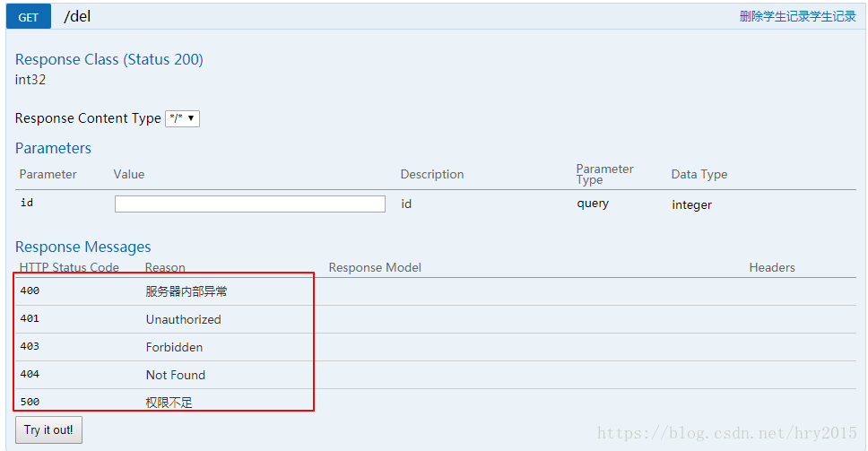Click the Response Class (Status 200) heading
The image size is (868, 451).
click(109, 59)
